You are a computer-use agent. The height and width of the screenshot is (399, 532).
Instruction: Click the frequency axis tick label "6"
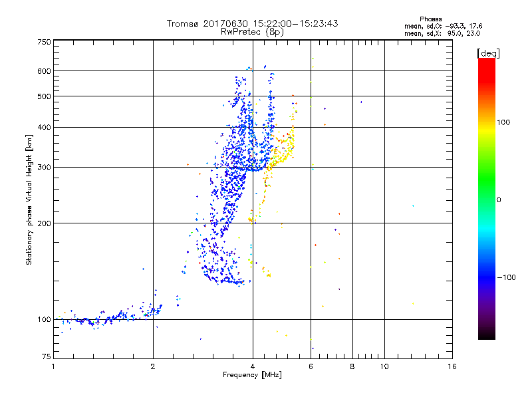click(x=311, y=366)
